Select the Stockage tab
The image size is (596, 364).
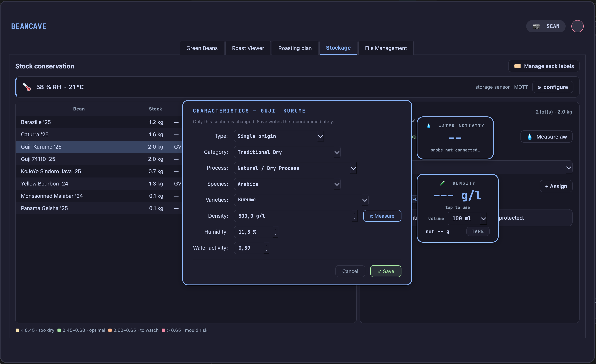338,48
